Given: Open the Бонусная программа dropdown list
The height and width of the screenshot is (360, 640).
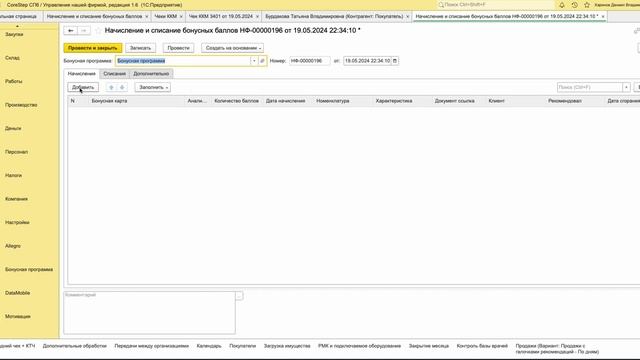Looking at the screenshot, I should 254,61.
